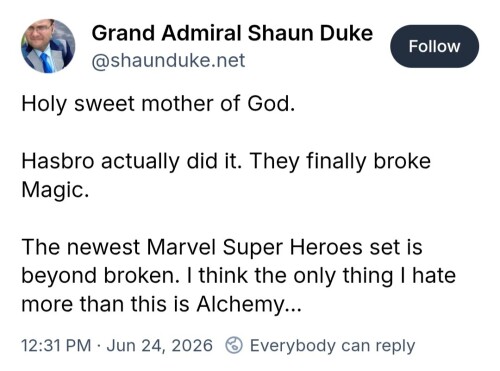This screenshot has width=500, height=371.
Task: Click "The newest Marvel Super Heroes set is" line
Action: 222,248
